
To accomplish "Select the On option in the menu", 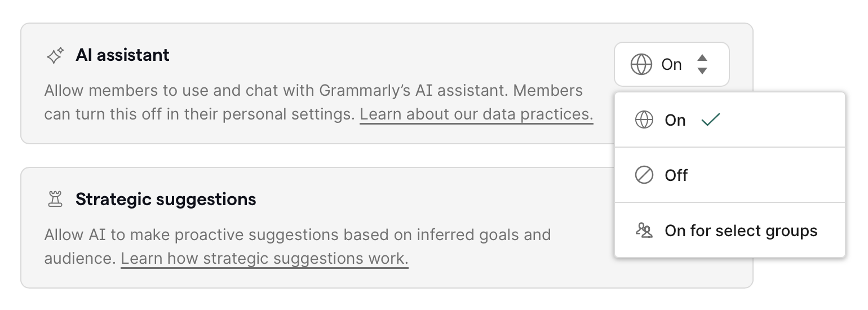I will (675, 120).
